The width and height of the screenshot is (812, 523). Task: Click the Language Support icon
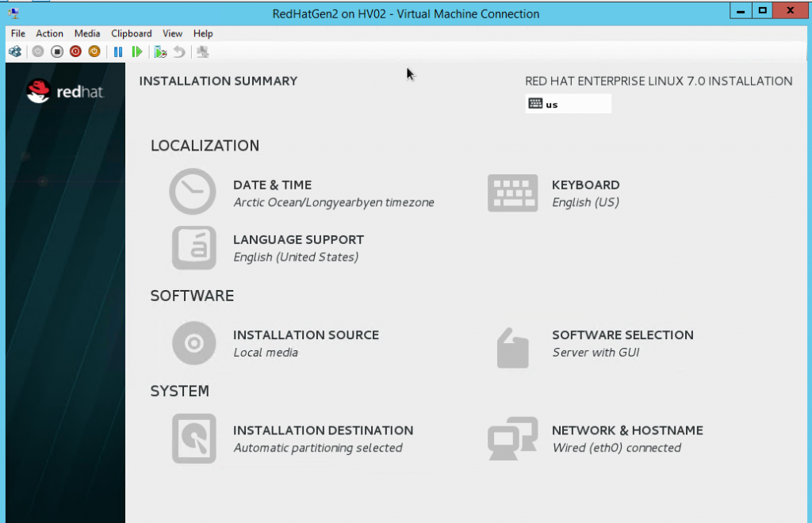coord(194,248)
